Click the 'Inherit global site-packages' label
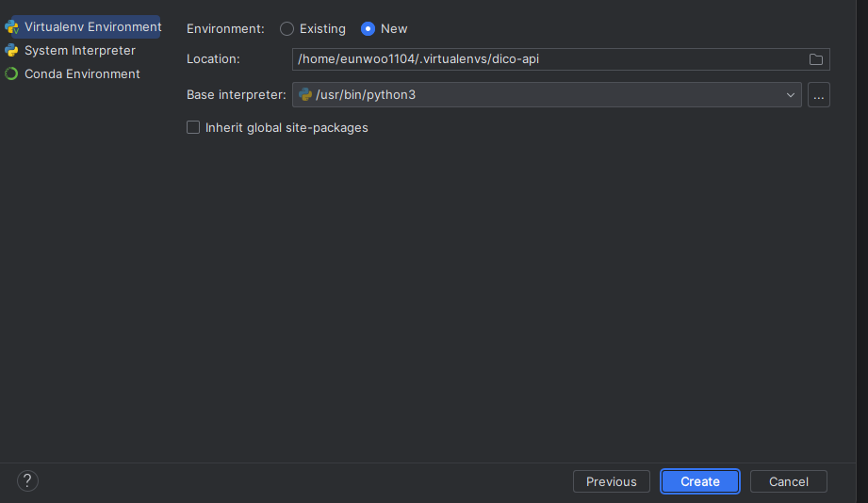 tap(287, 128)
